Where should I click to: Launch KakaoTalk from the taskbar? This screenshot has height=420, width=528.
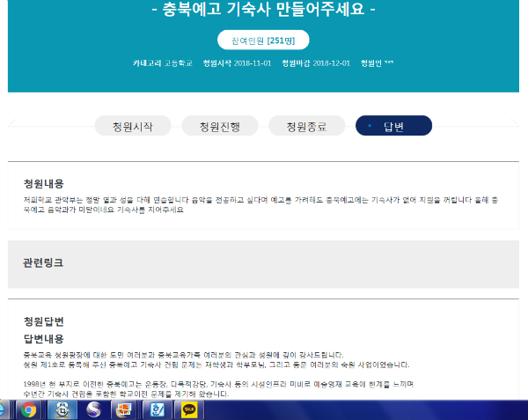click(x=188, y=409)
